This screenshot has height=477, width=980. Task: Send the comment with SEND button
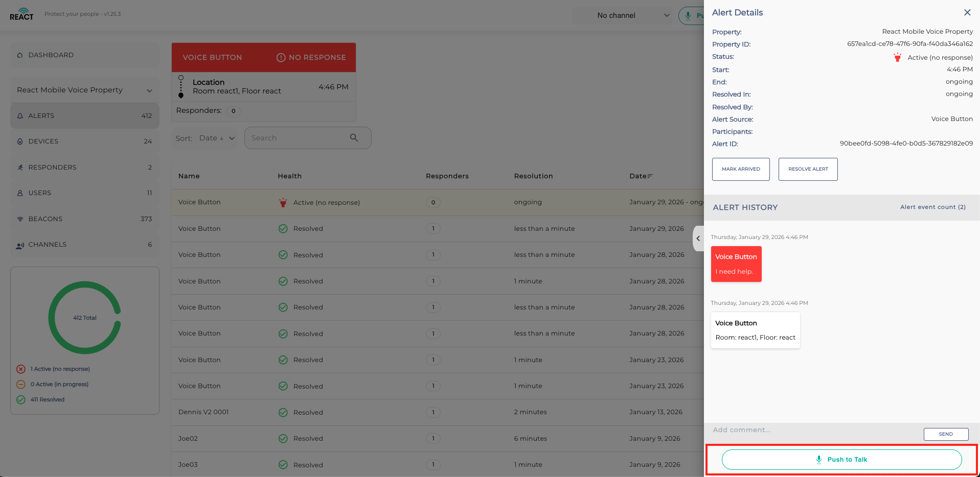point(946,434)
